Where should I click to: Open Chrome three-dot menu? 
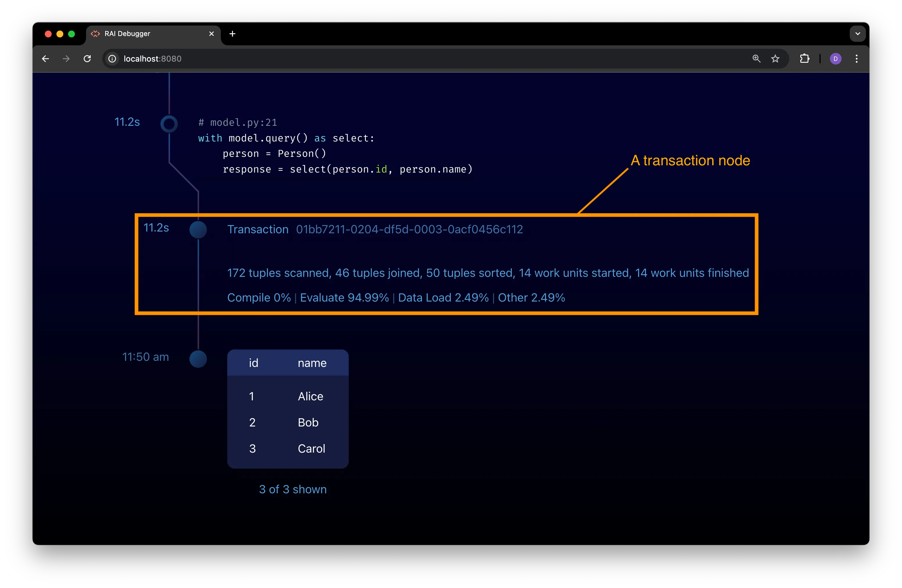[856, 59]
